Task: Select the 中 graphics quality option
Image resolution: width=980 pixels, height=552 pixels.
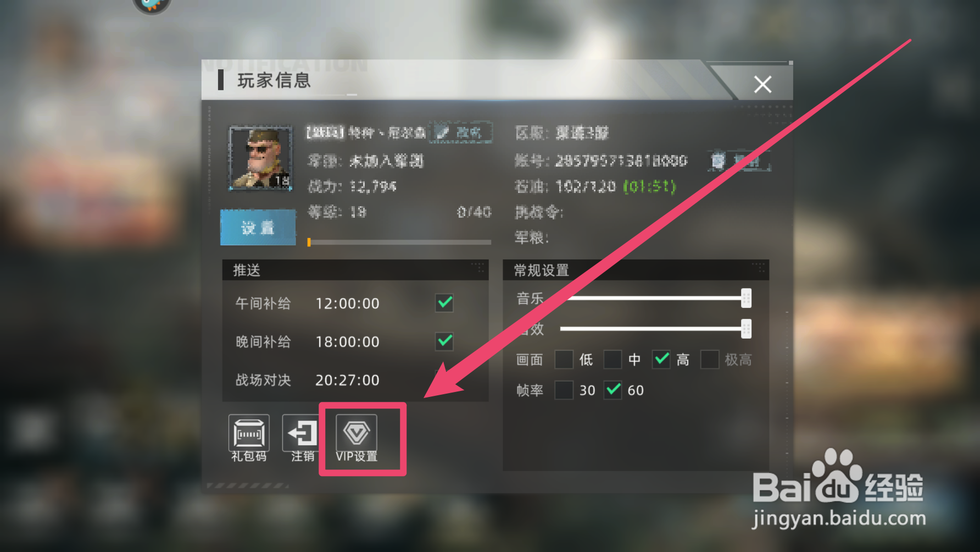Action: pos(612,360)
